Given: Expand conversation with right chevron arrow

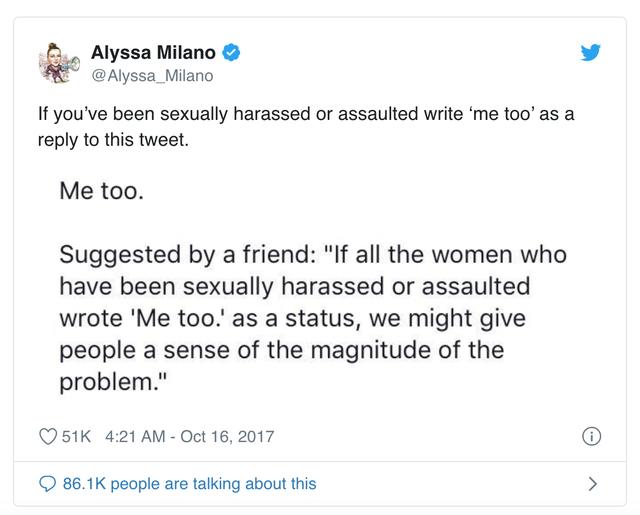Looking at the screenshot, I should click(593, 484).
